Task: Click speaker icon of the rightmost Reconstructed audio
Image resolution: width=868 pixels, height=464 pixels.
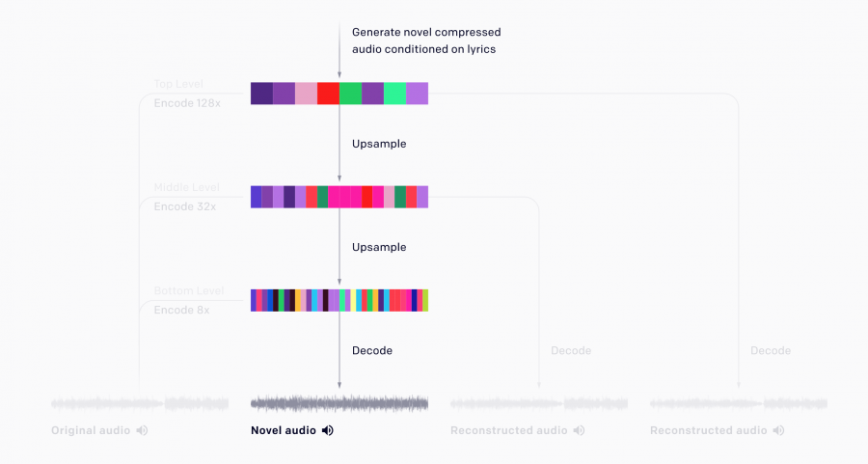Action: pos(779,430)
